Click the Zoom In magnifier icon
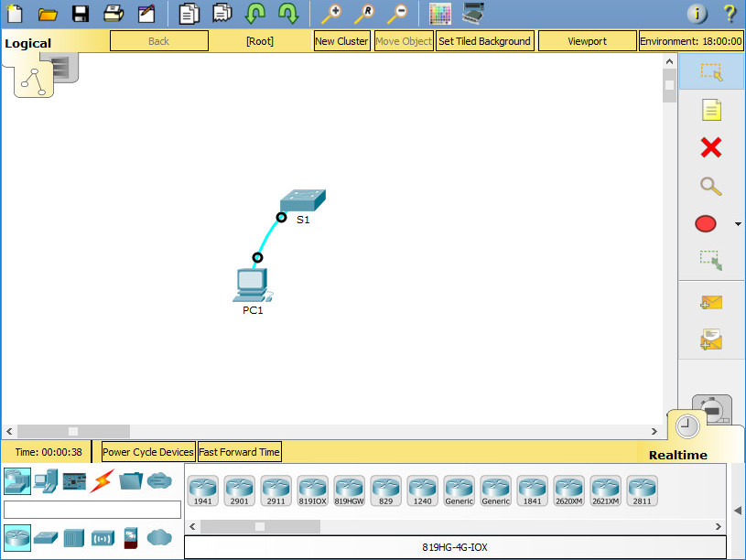746x560 pixels. [x=330, y=13]
